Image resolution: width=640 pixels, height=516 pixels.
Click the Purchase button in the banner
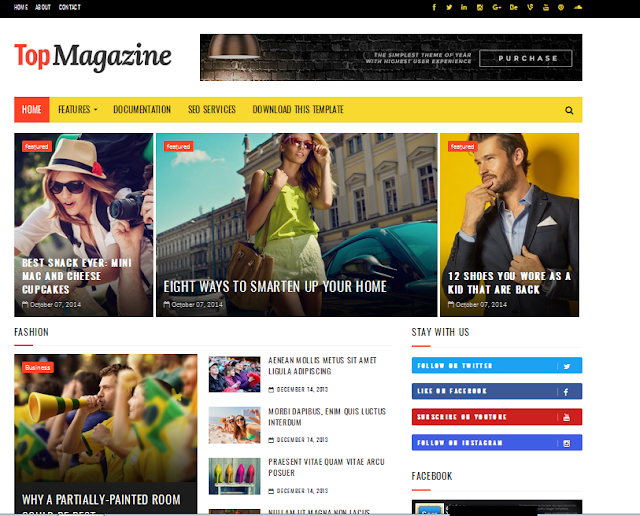[526, 58]
